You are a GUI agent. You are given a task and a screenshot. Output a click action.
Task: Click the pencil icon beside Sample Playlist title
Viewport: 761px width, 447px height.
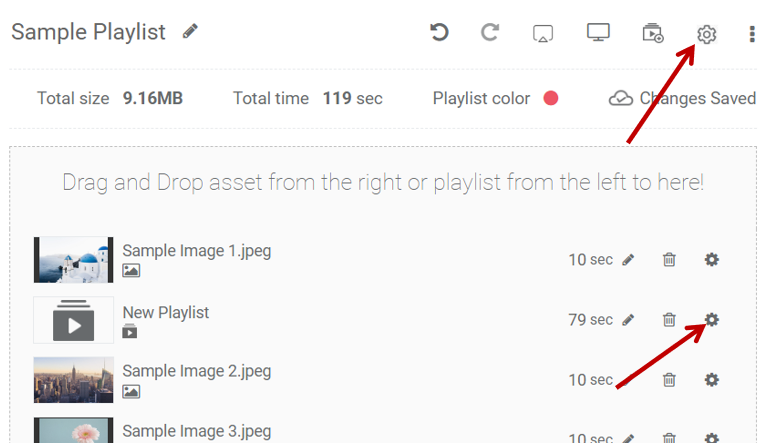click(x=190, y=32)
